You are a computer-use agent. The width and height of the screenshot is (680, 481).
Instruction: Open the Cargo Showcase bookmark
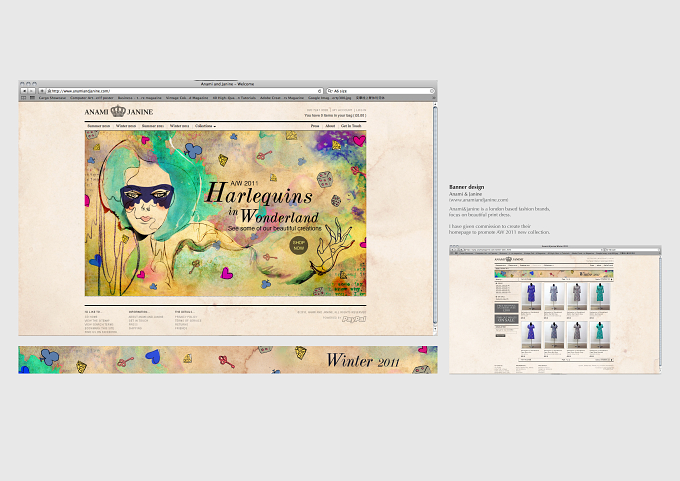[x=52, y=98]
